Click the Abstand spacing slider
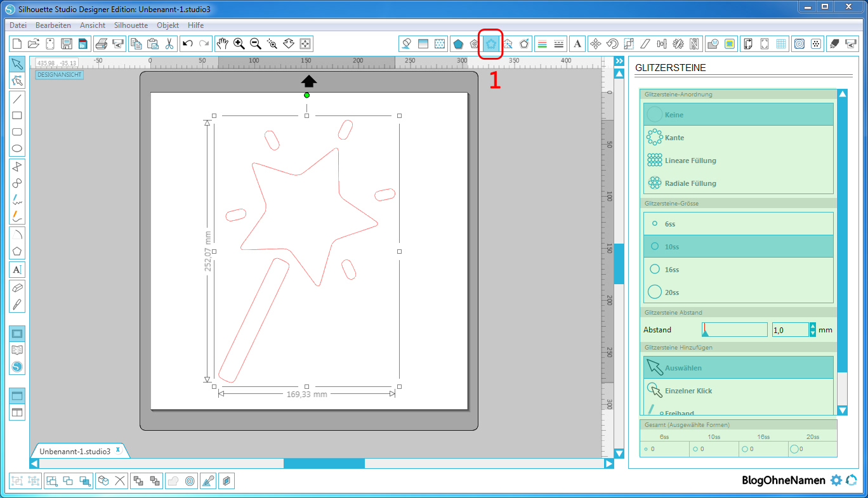 734,330
